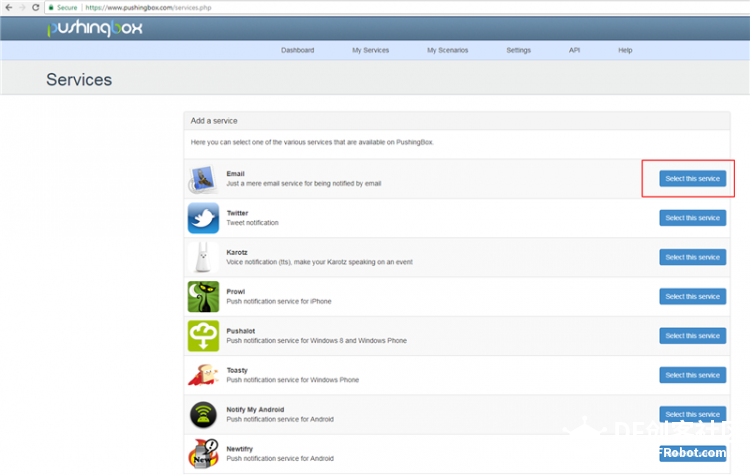Click the browser address bar URL
This screenshot has height=475, width=750.
[x=148, y=7]
